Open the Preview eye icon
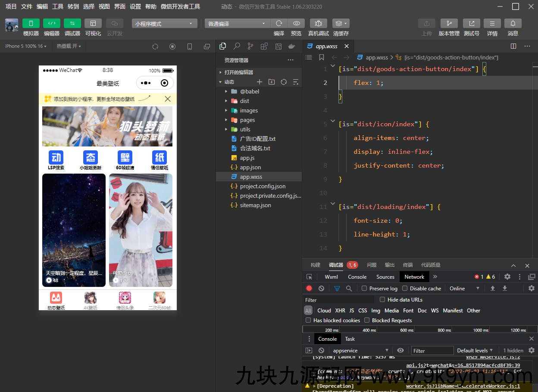The width and height of the screenshot is (538, 392). 296,23
